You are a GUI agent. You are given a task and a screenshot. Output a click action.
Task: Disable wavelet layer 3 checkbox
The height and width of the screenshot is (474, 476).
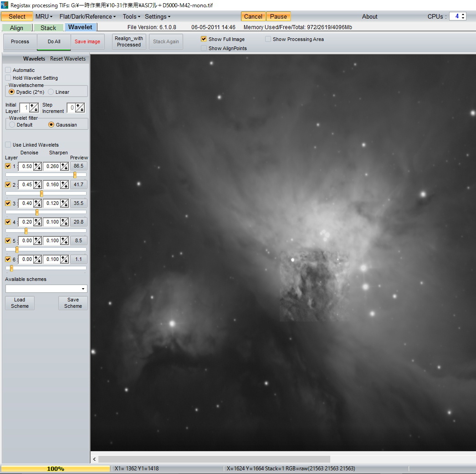point(8,204)
